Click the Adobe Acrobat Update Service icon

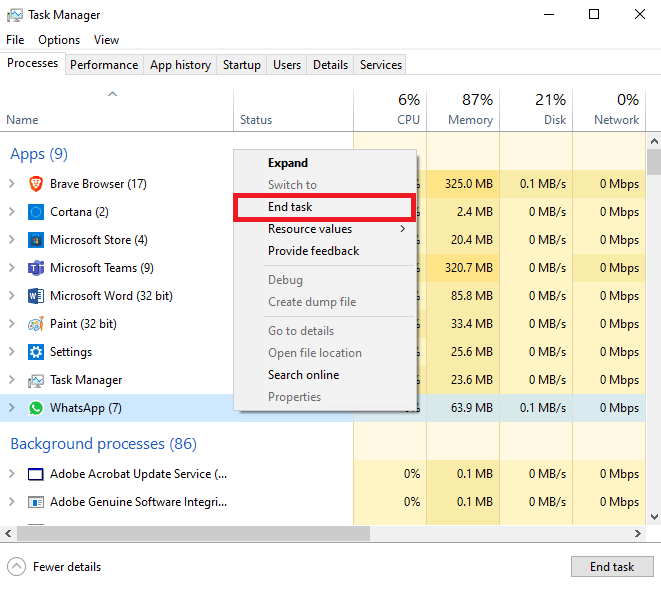coord(36,474)
